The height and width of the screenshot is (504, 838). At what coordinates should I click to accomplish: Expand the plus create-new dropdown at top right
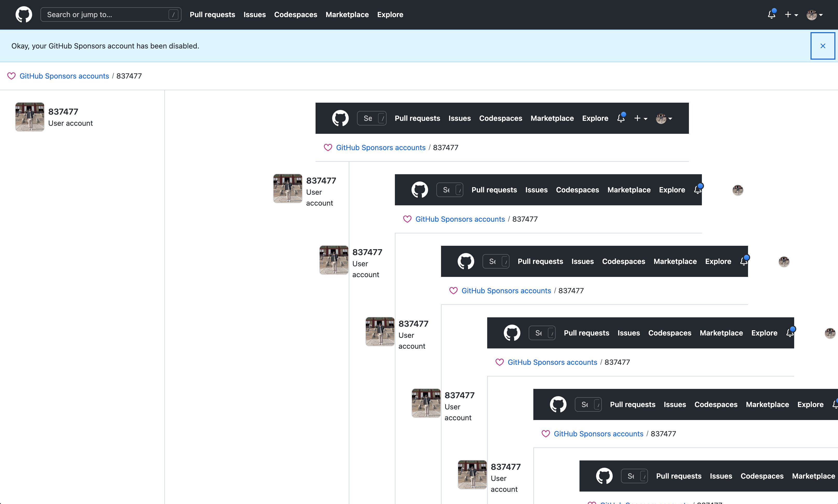pyautogui.click(x=791, y=15)
